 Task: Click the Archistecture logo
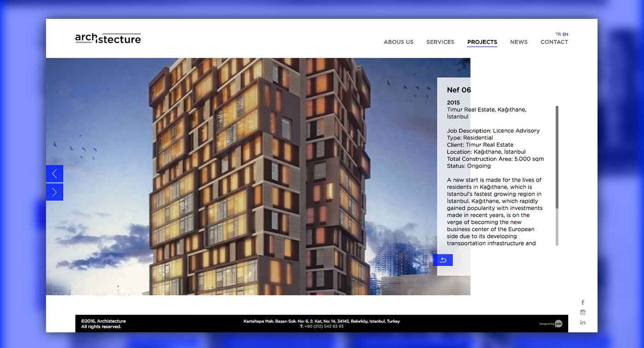108,38
